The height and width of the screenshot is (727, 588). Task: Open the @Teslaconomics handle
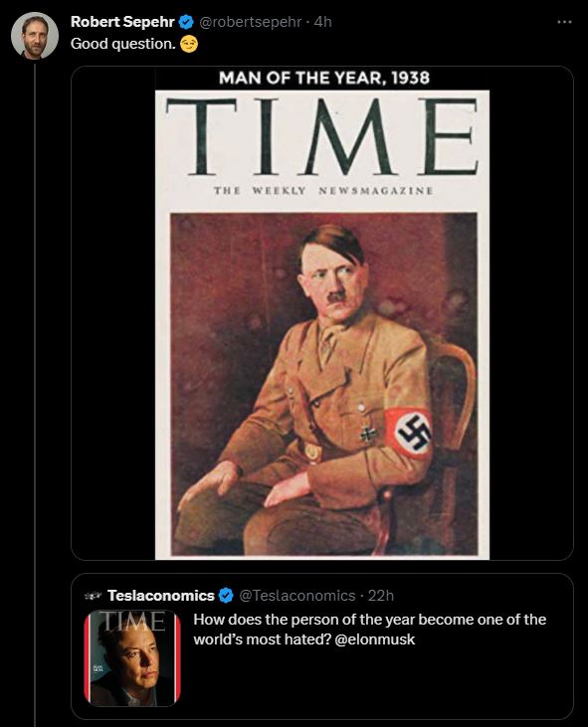coord(297,596)
